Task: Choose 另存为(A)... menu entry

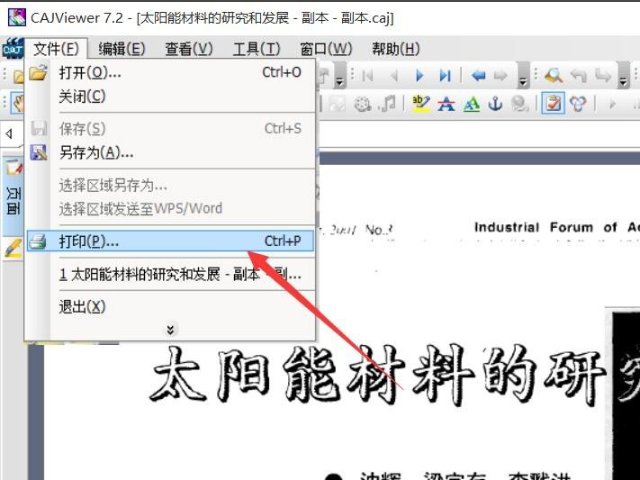Action: (x=171, y=153)
